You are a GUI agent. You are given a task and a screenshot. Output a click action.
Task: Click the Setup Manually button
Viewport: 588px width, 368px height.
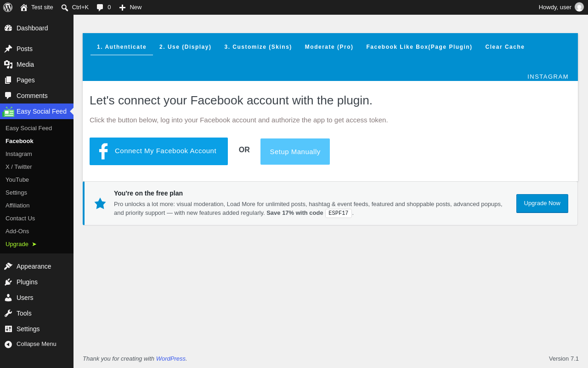click(x=295, y=151)
